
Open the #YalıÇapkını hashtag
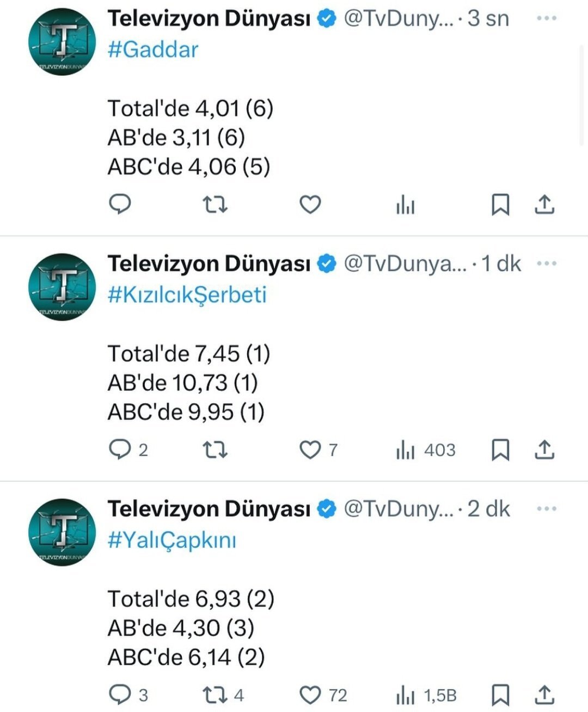point(172,541)
